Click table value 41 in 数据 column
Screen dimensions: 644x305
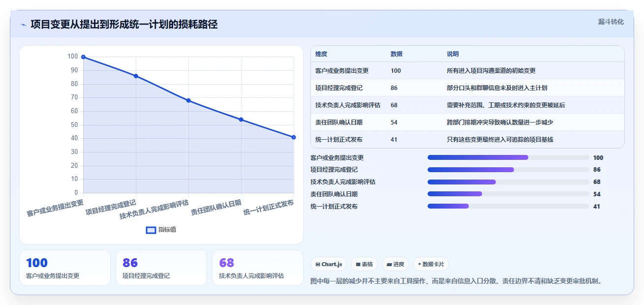(394, 140)
